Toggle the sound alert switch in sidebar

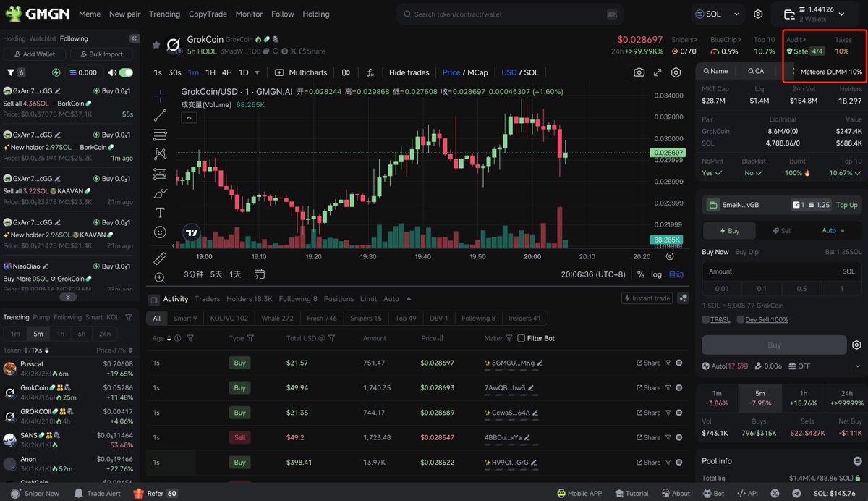(126, 72)
